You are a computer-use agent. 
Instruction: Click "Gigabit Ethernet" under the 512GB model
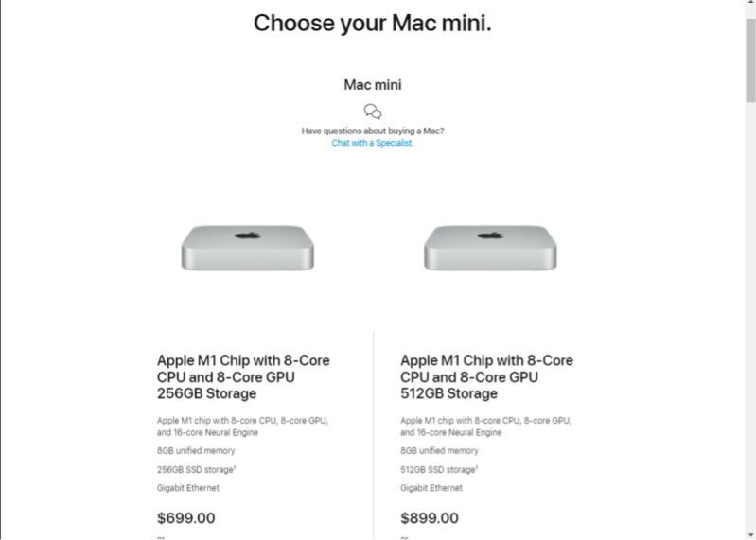point(431,488)
